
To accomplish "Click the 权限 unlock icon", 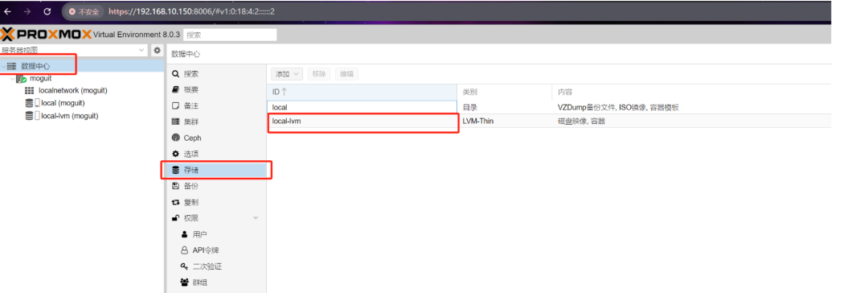I will pos(175,218).
